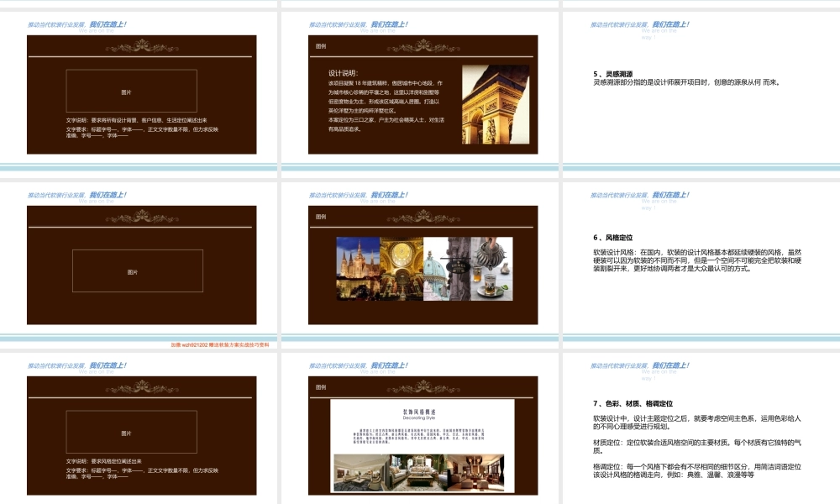840x504 pixels.
Task: Click the right interior photo under 装饰风格阐述
Action: (x=475, y=472)
